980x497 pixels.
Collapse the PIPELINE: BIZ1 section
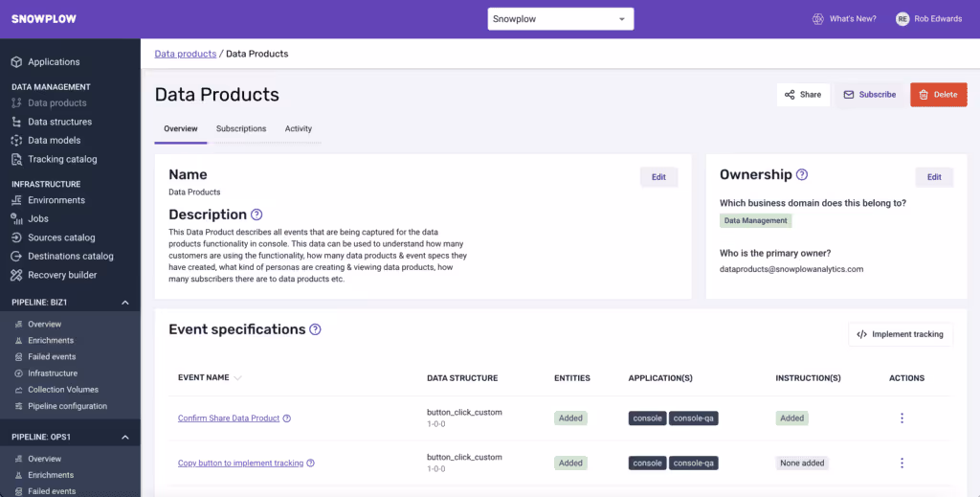(125, 303)
